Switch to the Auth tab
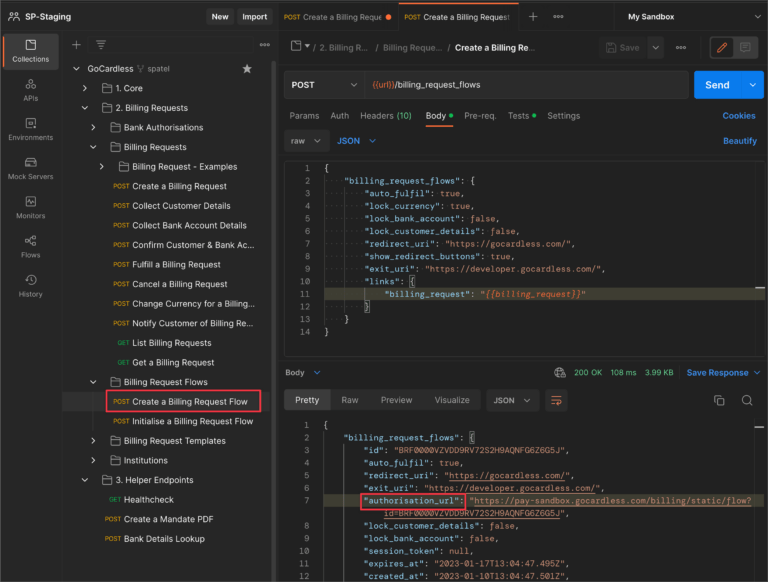The height and width of the screenshot is (582, 768). click(339, 116)
